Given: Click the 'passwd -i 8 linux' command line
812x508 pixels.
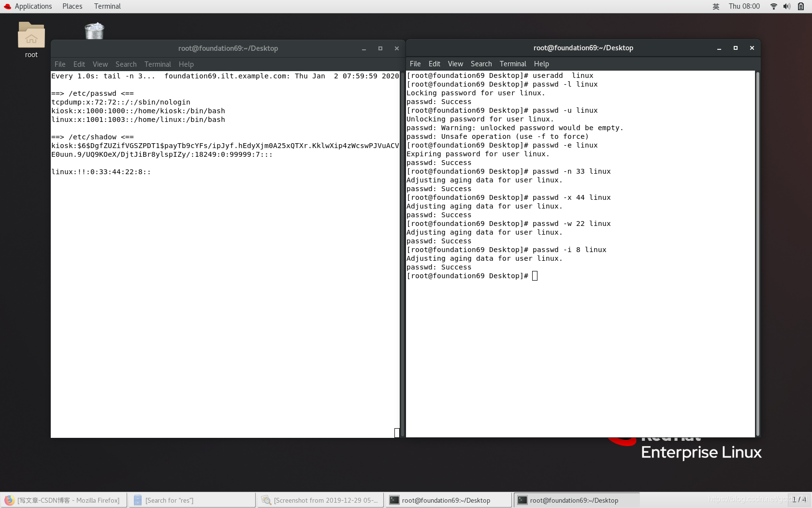Looking at the screenshot, I should (507, 250).
